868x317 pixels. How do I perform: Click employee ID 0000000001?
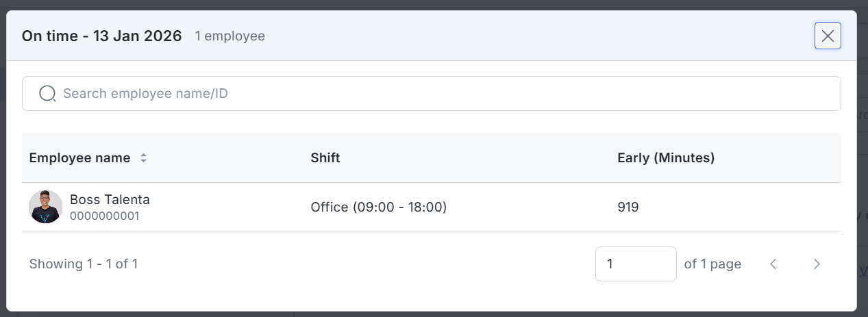pyautogui.click(x=105, y=216)
